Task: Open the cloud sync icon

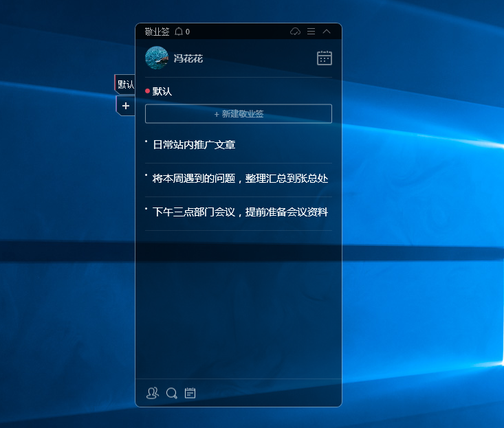Action: pyautogui.click(x=296, y=32)
